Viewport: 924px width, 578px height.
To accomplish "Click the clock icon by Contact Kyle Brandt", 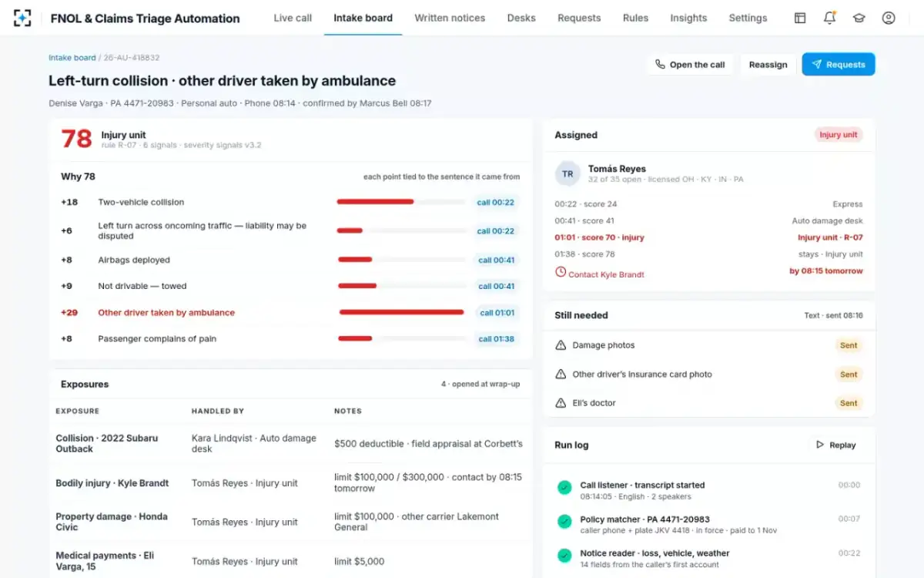I will click(x=561, y=273).
